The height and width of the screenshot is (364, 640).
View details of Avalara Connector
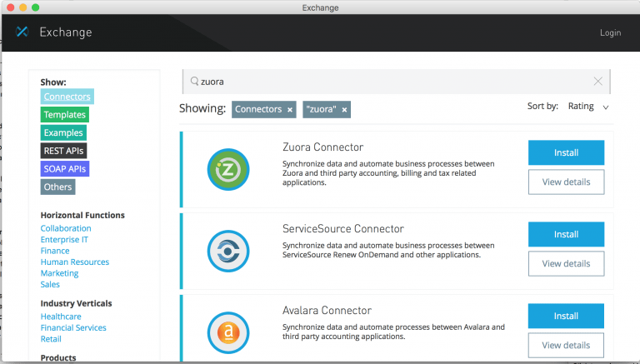coord(566,345)
